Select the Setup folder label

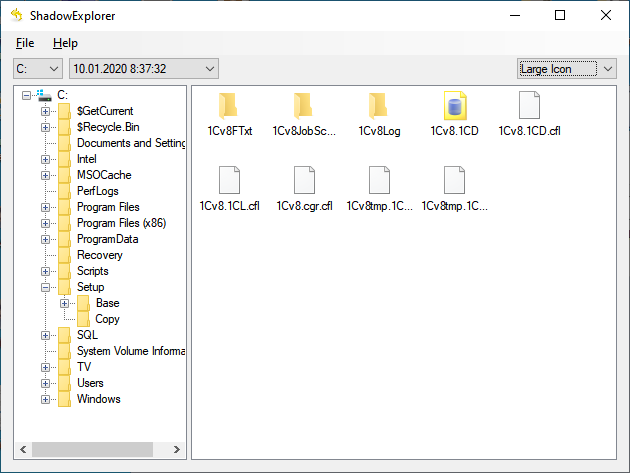(90, 287)
